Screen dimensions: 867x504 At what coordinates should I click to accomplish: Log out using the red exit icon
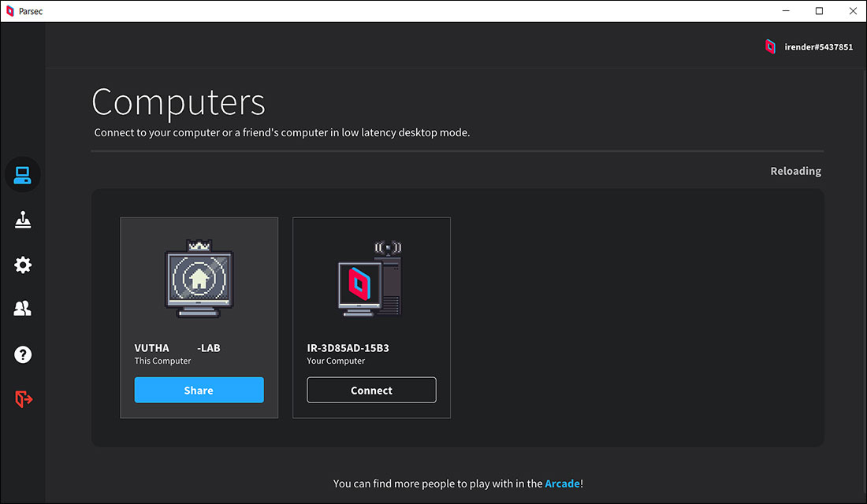[x=23, y=398]
